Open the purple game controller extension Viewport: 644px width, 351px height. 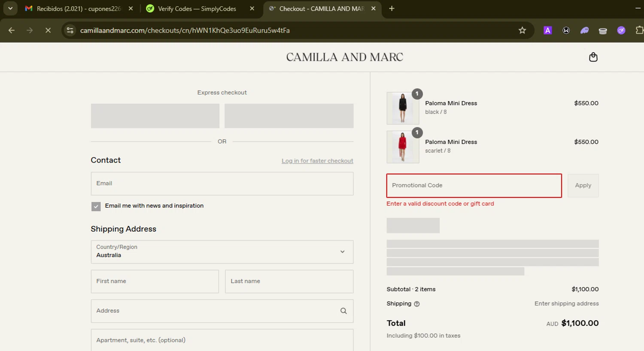[584, 30]
